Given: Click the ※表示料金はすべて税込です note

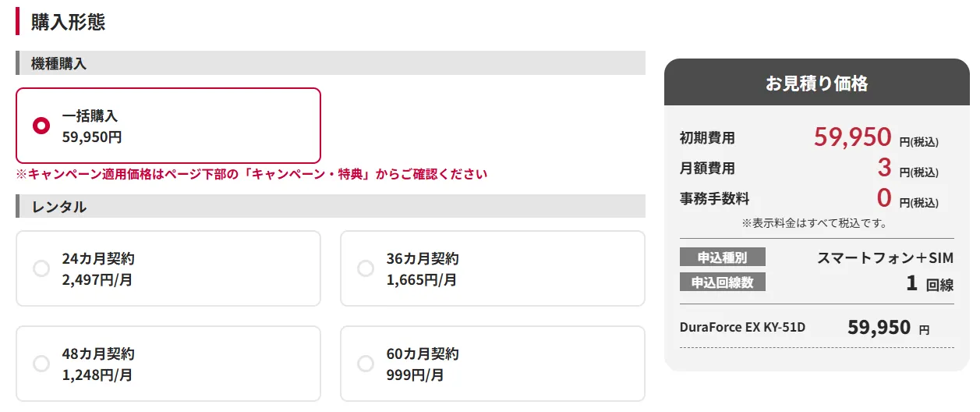Looking at the screenshot, I should pos(814,223).
